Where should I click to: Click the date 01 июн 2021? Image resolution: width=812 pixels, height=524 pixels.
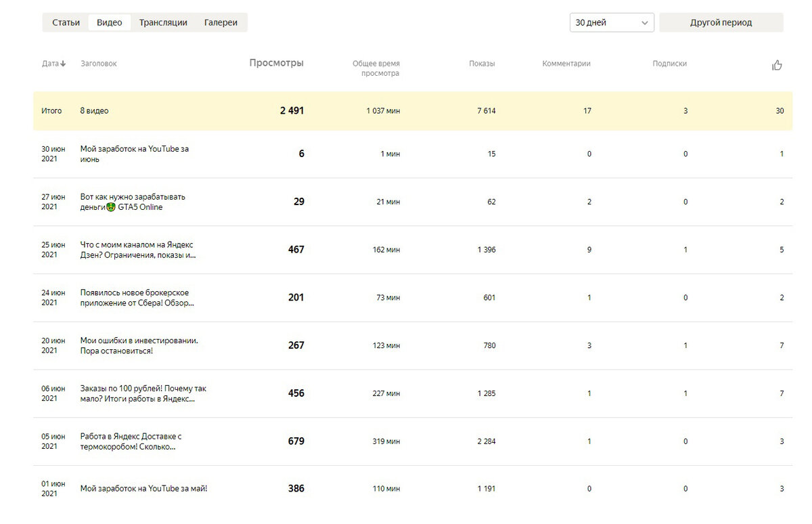tap(53, 489)
